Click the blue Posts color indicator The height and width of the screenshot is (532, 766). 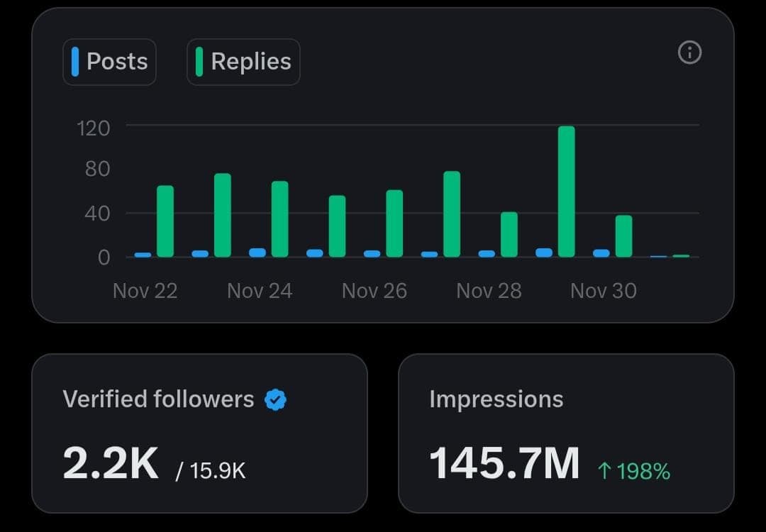click(74, 62)
